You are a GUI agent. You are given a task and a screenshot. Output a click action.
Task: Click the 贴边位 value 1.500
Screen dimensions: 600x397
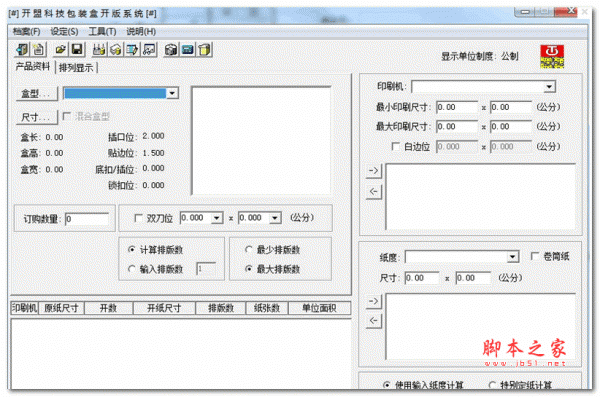click(153, 153)
